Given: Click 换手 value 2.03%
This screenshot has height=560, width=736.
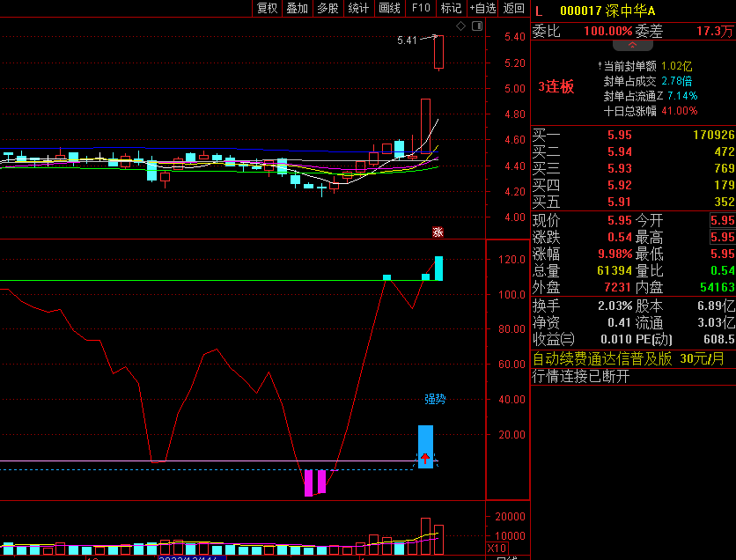Looking at the screenshot, I should point(615,306).
